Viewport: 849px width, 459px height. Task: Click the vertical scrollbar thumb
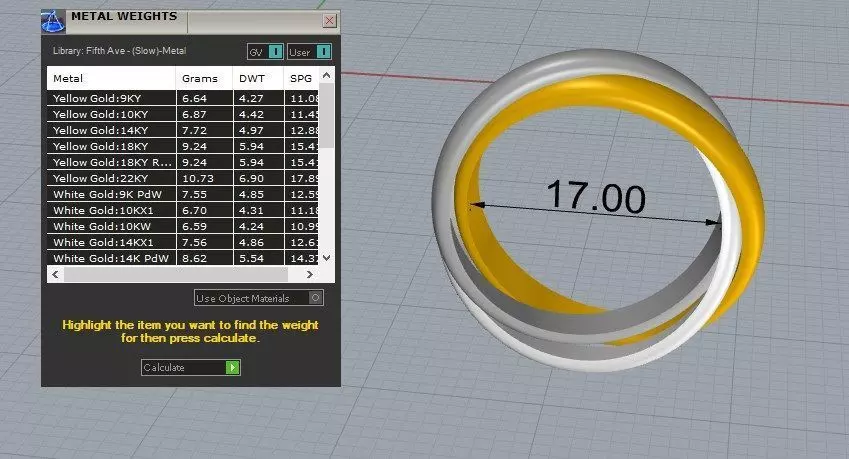[326, 115]
